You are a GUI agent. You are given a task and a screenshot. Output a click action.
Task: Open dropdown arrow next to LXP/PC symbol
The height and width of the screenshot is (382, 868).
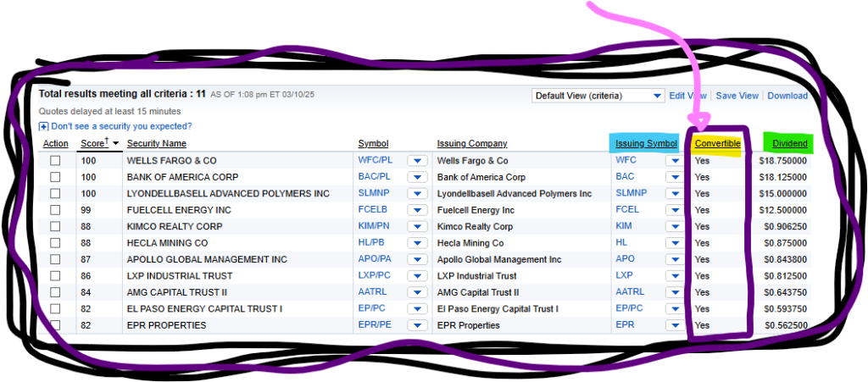pos(417,276)
